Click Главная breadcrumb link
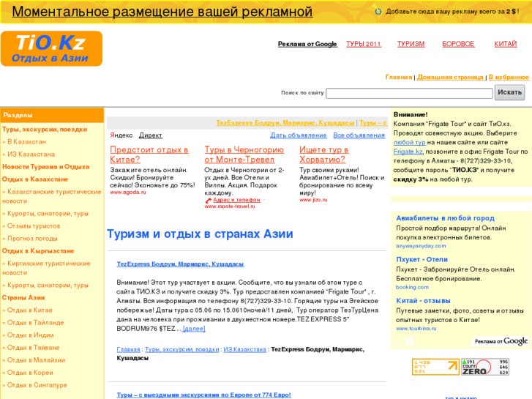Screen dimensions: 532x399 (128, 349)
